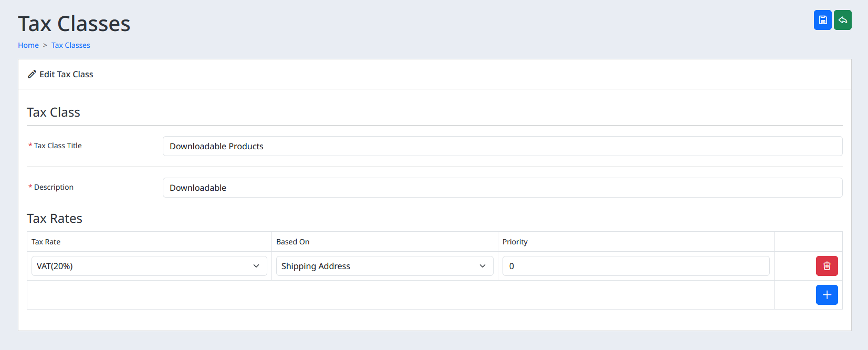The width and height of the screenshot is (868, 350).
Task: Click into the Description text field
Action: [502, 188]
